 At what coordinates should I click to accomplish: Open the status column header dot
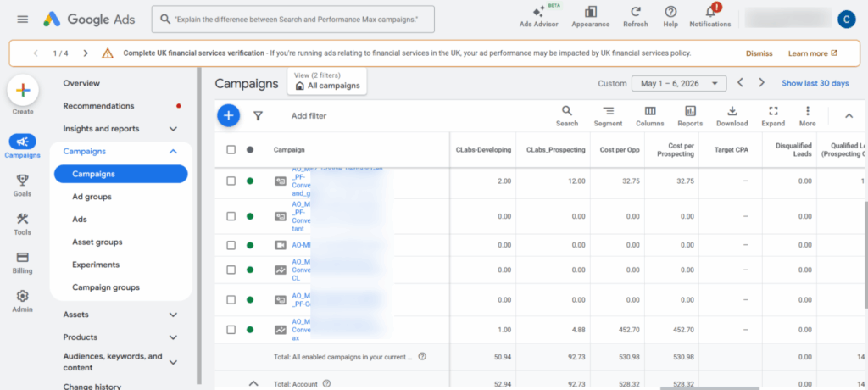[x=250, y=149]
